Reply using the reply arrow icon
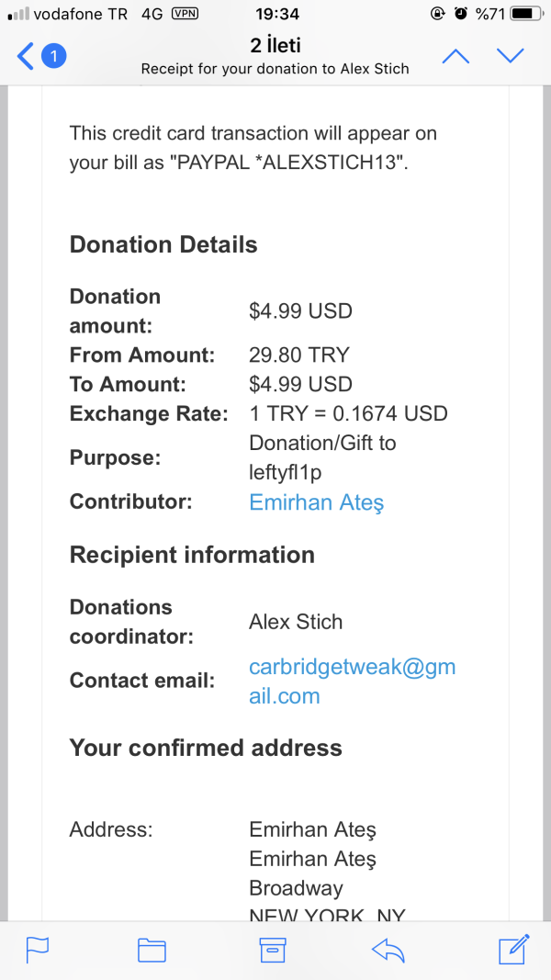Viewport: 551px width, 980px height. [x=388, y=950]
